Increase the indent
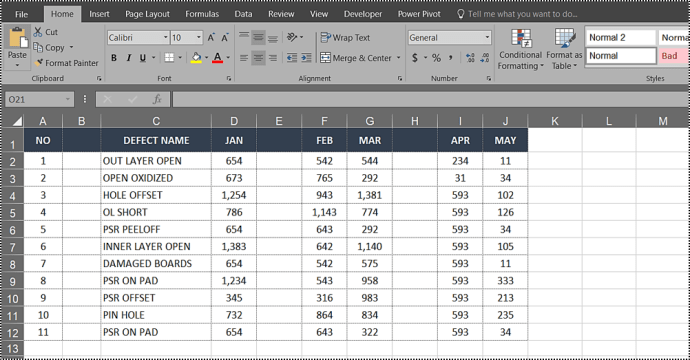This screenshot has height=360, width=690. 306,58
